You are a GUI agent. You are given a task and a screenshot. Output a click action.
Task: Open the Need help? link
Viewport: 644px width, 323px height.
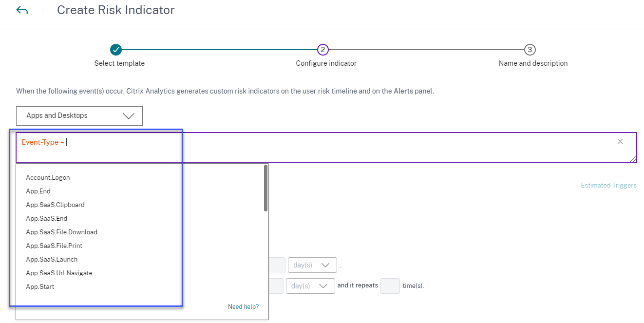click(x=243, y=307)
